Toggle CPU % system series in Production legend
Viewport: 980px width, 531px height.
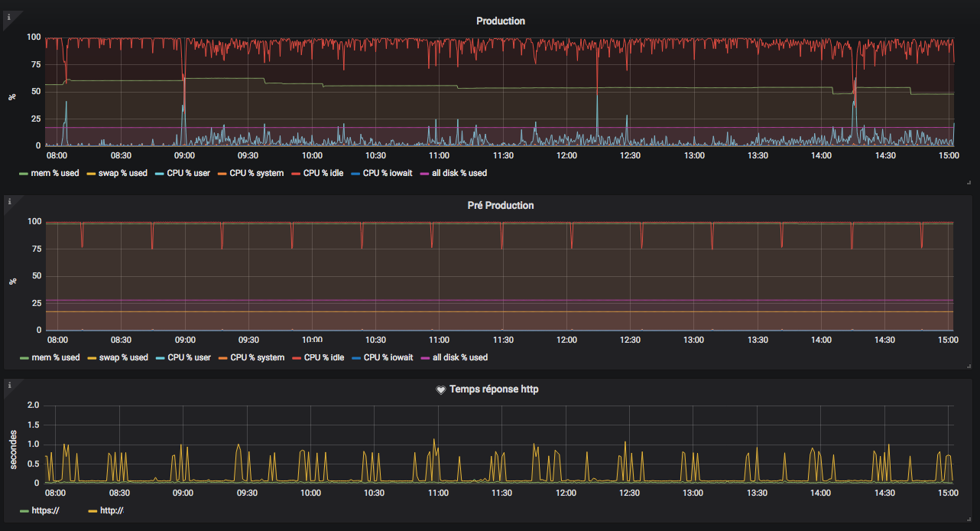tap(257, 173)
